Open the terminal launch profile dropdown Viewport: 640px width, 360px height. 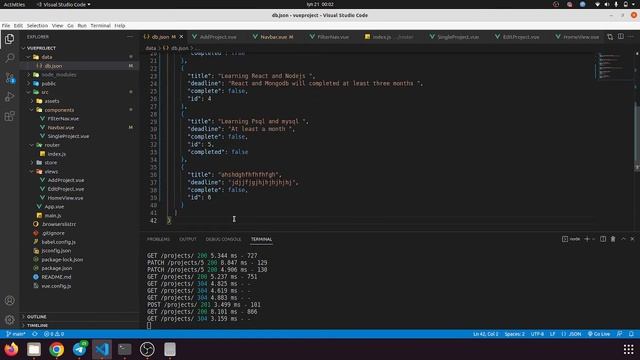pyautogui.click(x=593, y=239)
